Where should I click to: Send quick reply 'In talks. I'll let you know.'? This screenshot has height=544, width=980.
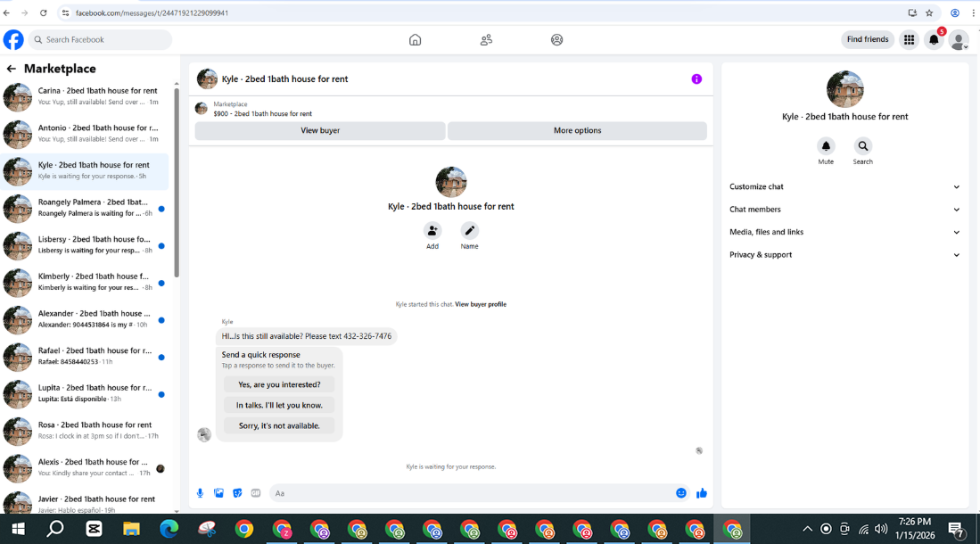pyautogui.click(x=279, y=405)
